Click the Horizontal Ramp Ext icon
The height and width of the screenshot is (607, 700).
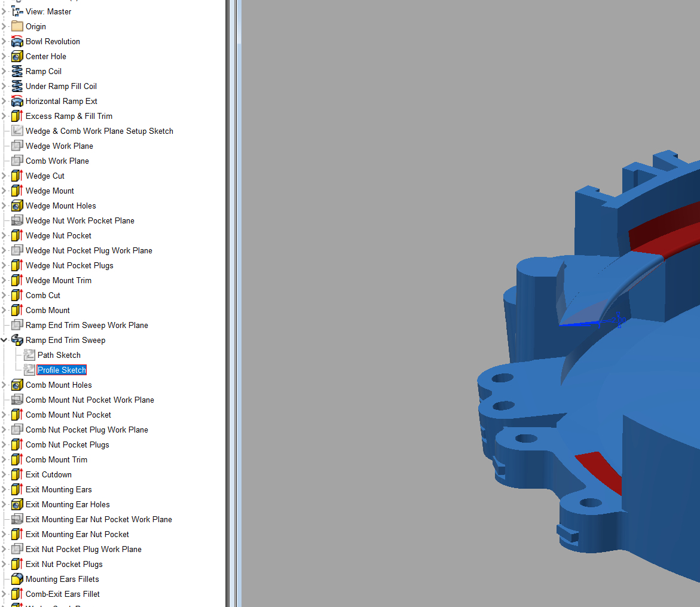(x=17, y=101)
